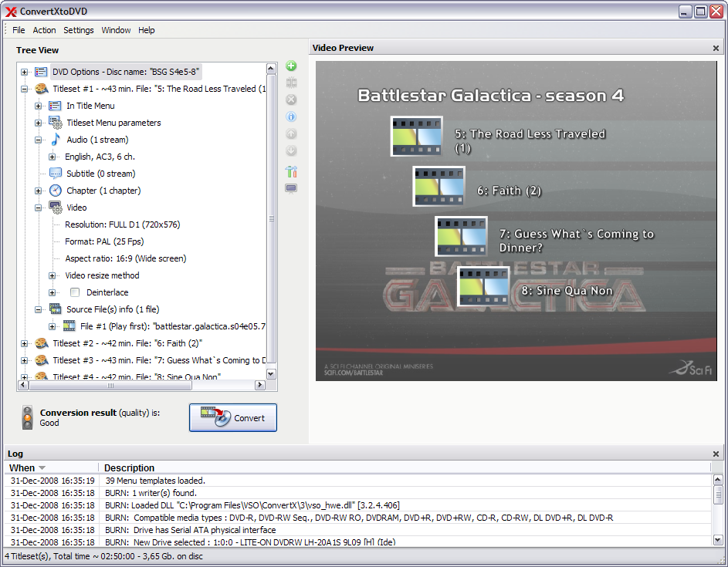728x567 pixels.
Task: Click the Source File(s) info icon
Action: point(56,309)
